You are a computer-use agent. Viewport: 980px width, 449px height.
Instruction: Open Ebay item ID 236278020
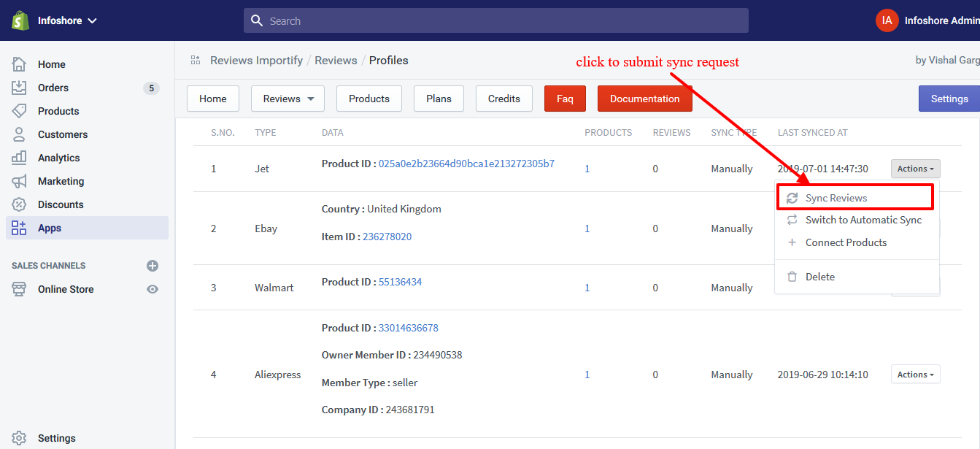point(387,237)
